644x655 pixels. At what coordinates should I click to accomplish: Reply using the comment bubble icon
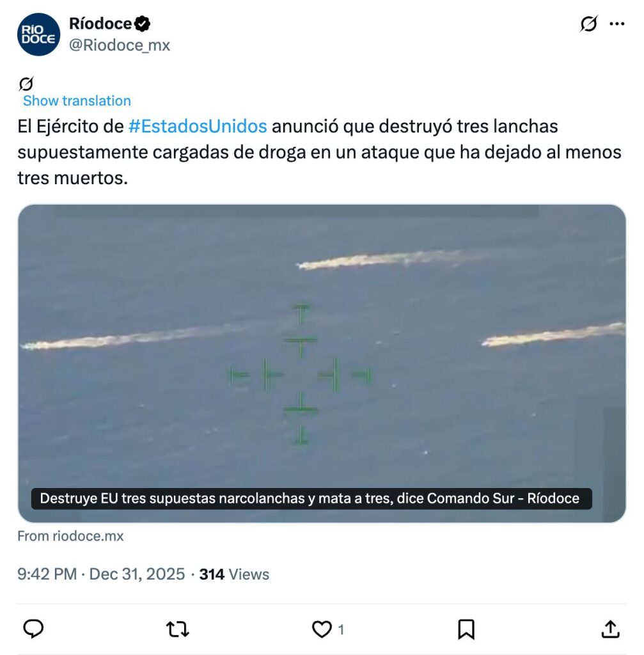33,629
